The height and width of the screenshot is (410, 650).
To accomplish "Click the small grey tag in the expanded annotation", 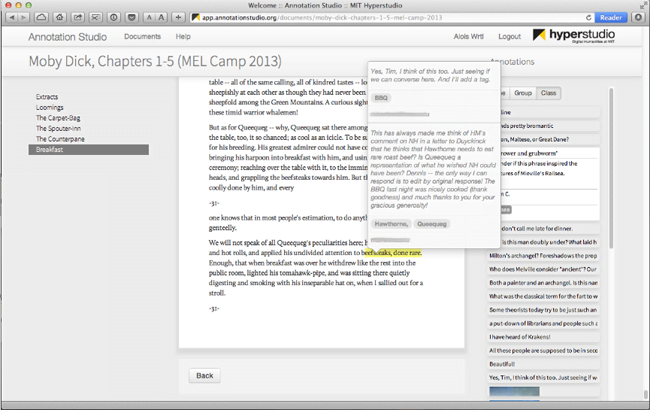I will [x=506, y=210].
